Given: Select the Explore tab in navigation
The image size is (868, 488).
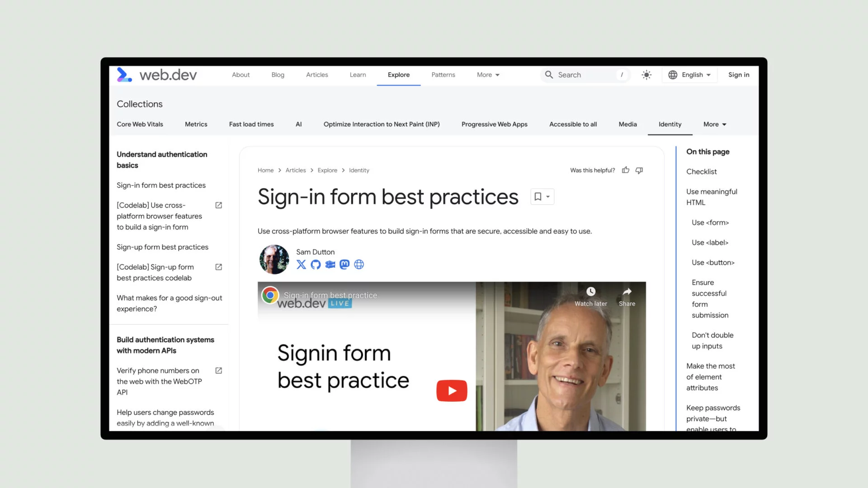Looking at the screenshot, I should tap(398, 75).
